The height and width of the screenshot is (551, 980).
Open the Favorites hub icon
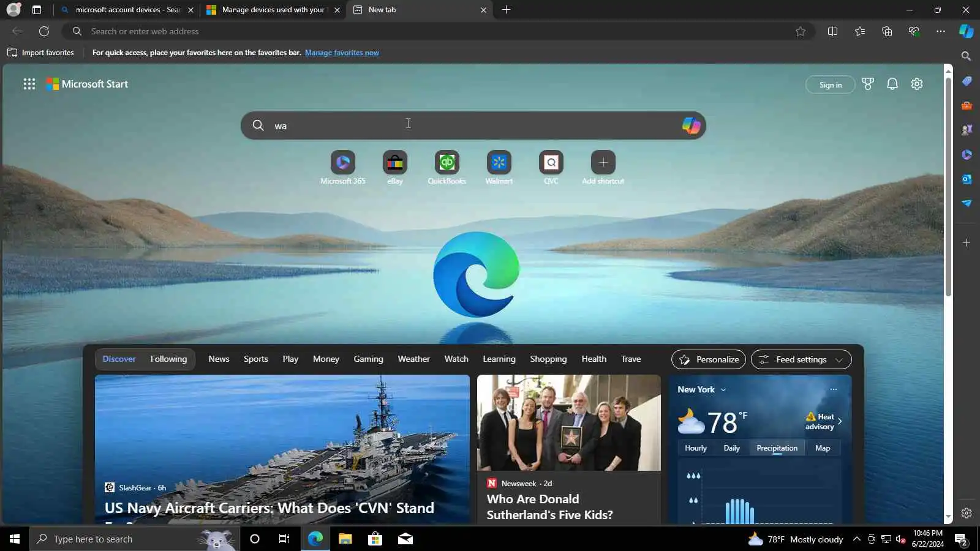click(x=860, y=31)
